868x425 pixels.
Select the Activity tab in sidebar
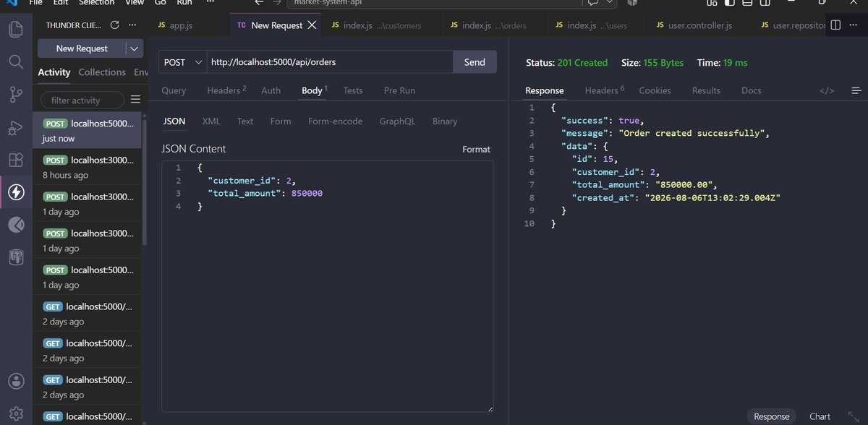[x=54, y=72]
